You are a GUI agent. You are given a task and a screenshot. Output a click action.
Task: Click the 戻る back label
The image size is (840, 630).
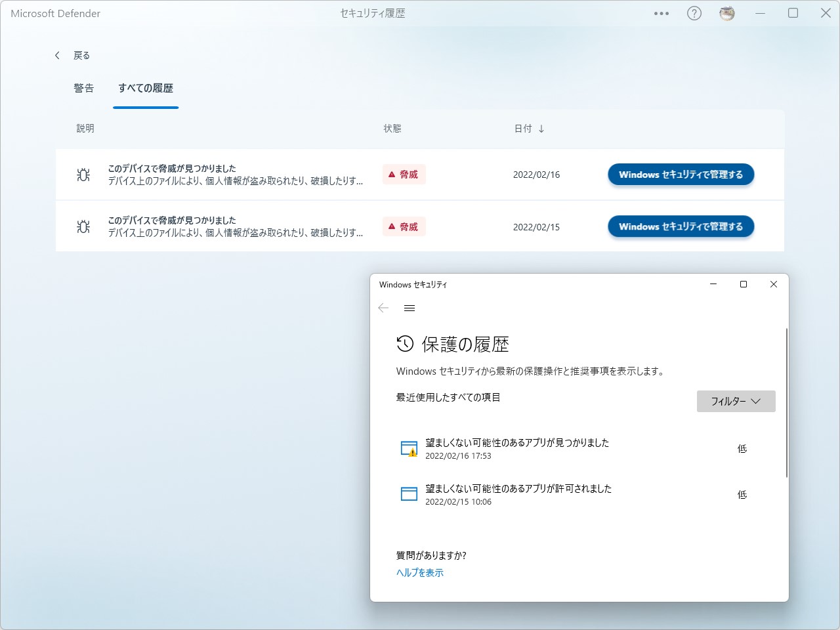pos(82,56)
